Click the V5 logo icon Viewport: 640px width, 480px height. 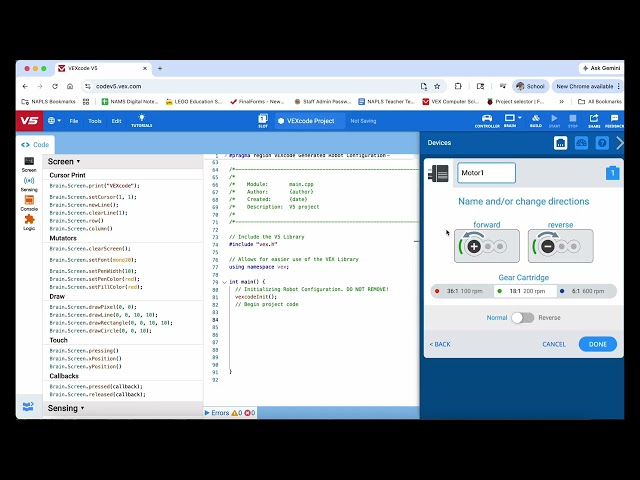[29, 121]
